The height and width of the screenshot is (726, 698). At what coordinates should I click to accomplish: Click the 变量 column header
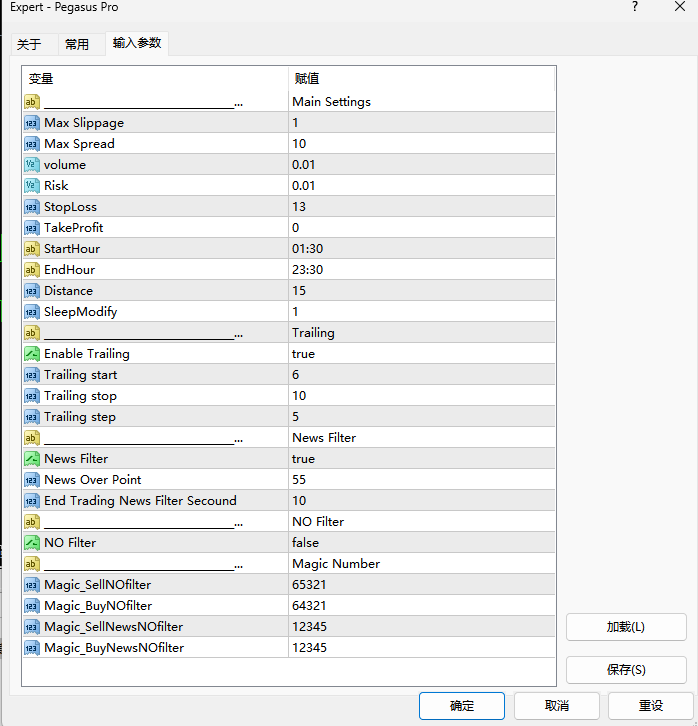tap(41, 79)
